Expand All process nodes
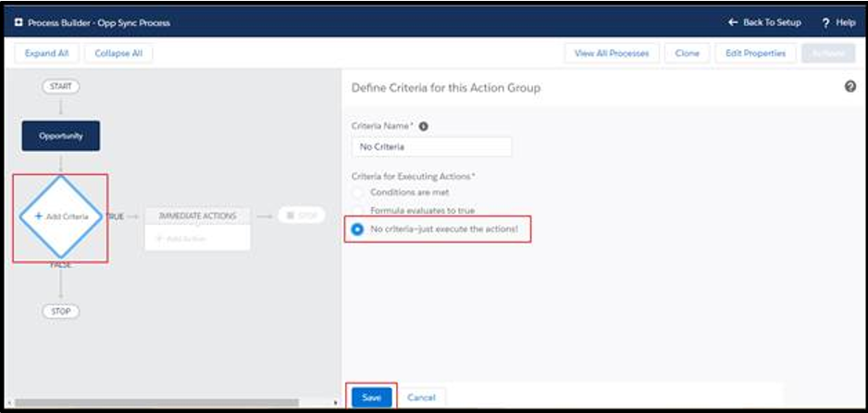The width and height of the screenshot is (868, 413). tap(47, 53)
